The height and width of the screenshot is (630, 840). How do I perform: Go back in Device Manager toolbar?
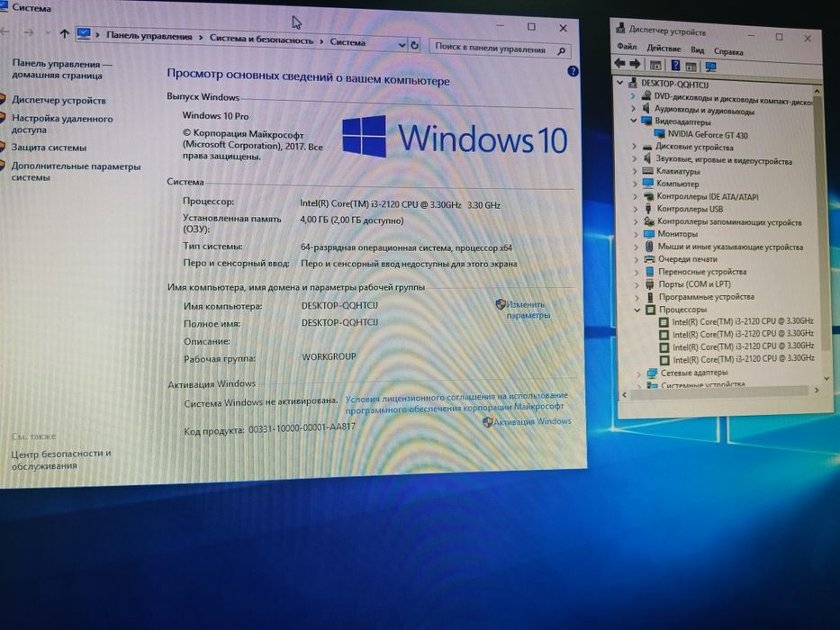click(619, 63)
